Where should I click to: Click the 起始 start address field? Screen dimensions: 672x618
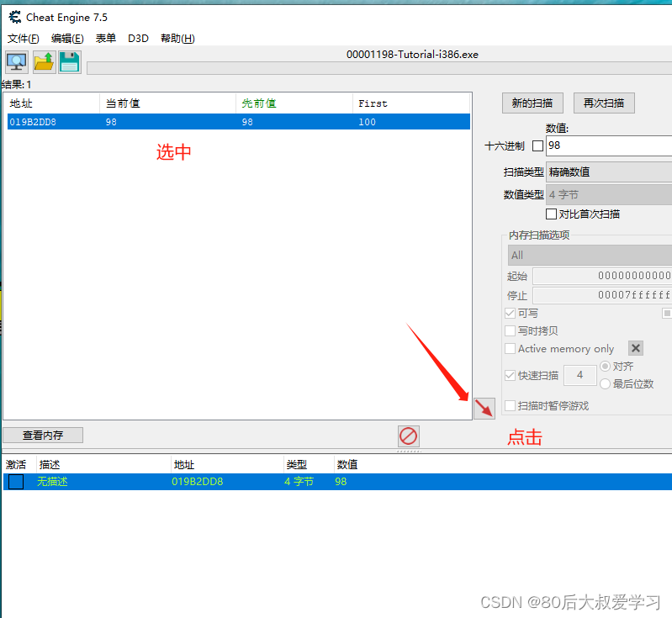click(x=602, y=276)
